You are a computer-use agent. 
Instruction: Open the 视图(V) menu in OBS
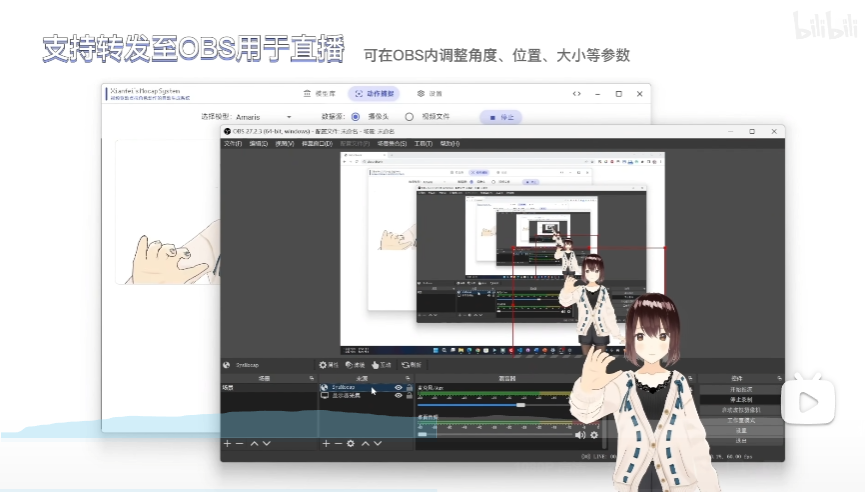(x=285, y=143)
